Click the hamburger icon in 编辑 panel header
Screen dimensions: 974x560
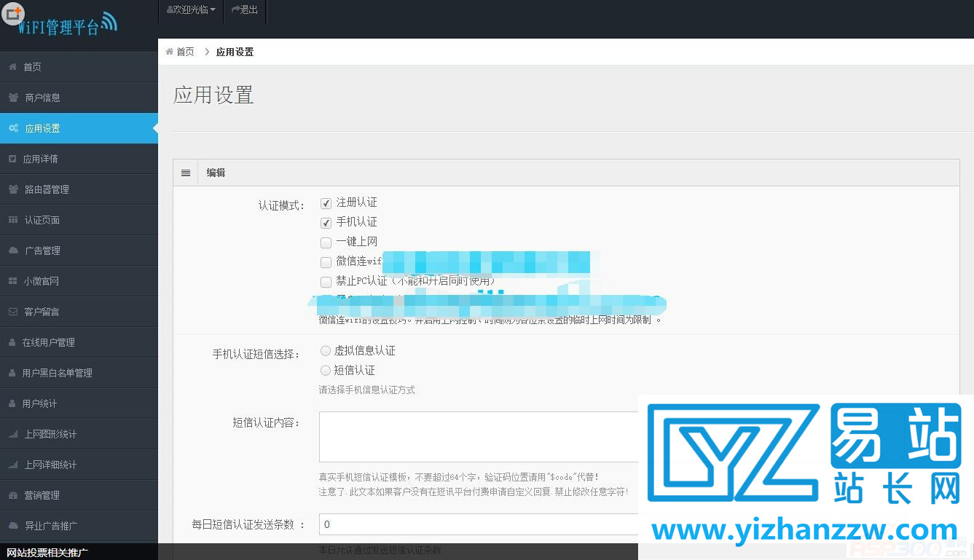(186, 173)
